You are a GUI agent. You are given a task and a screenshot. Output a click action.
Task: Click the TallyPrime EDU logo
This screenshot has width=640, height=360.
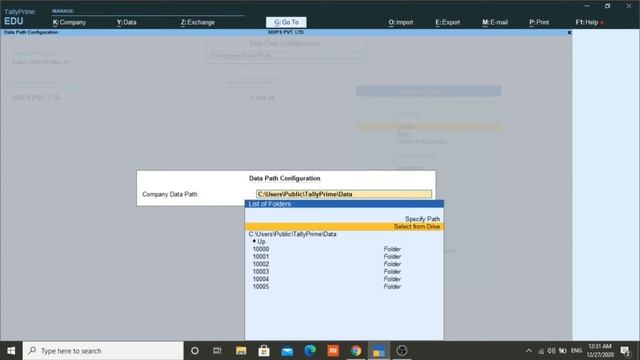click(x=19, y=17)
